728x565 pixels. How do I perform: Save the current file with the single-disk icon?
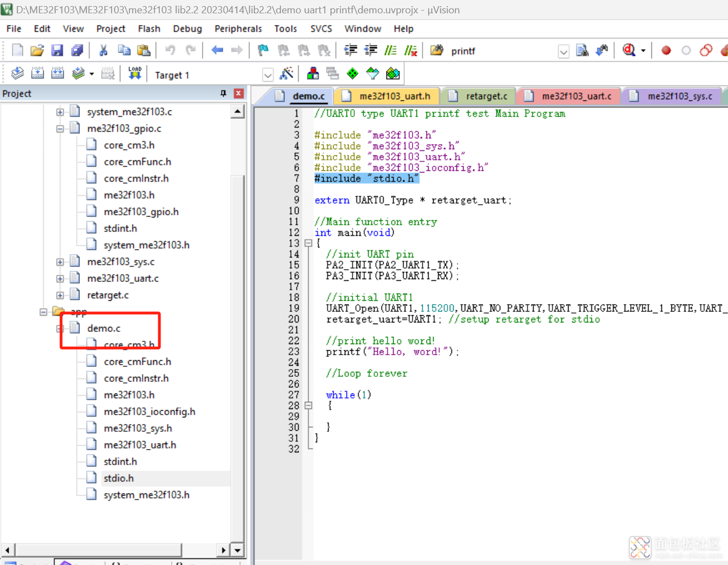pyautogui.click(x=57, y=51)
